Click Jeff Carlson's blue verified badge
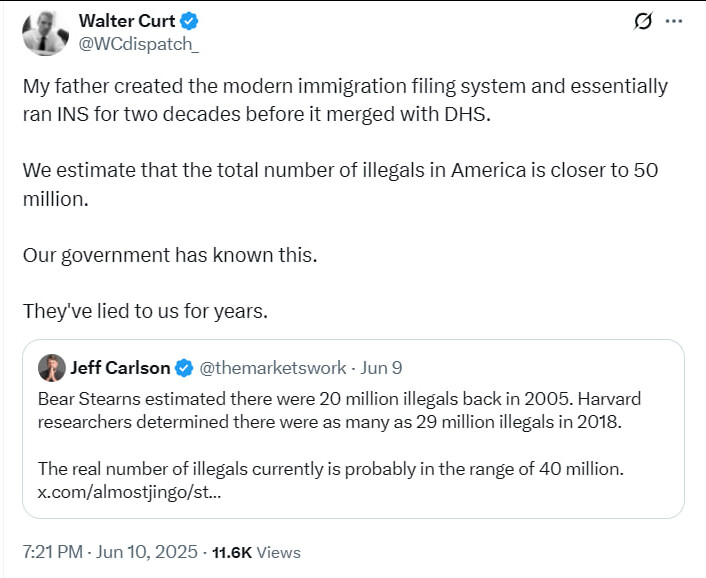The width and height of the screenshot is (706, 578). coord(184,368)
